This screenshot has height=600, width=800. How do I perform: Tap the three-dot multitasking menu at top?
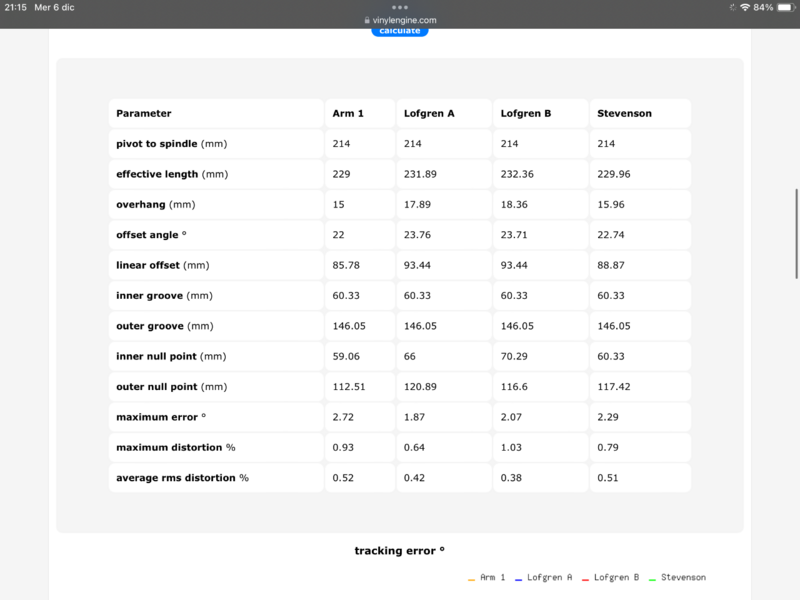[400, 7]
